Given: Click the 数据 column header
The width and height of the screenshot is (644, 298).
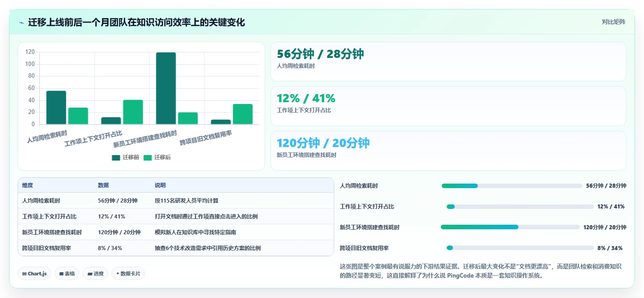Looking at the screenshot, I should pos(103,185).
